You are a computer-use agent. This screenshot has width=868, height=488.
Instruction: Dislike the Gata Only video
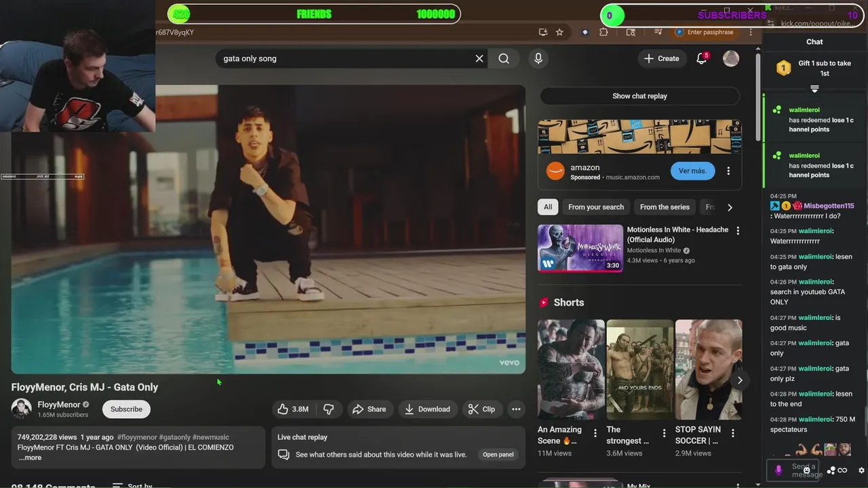329,409
